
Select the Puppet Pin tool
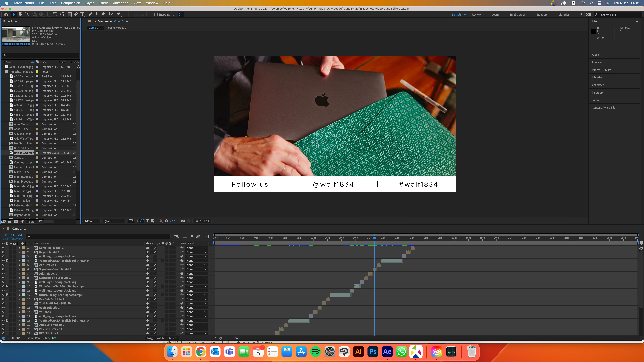(x=119, y=14)
